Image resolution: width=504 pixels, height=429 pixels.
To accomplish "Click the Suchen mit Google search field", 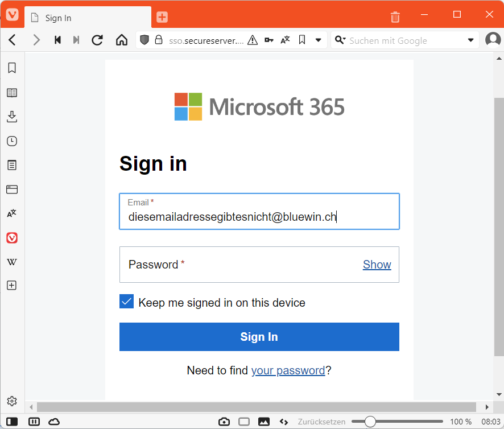I will pos(406,40).
